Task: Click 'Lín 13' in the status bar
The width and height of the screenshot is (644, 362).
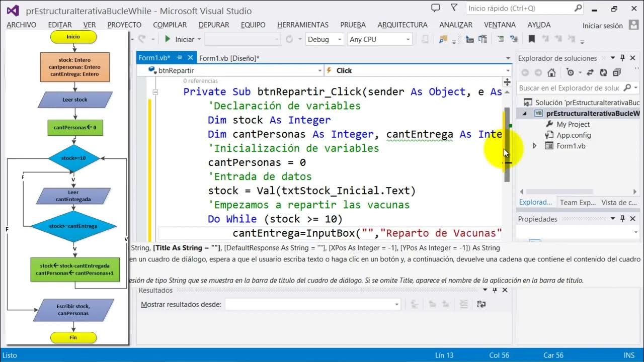Action: coord(444,355)
